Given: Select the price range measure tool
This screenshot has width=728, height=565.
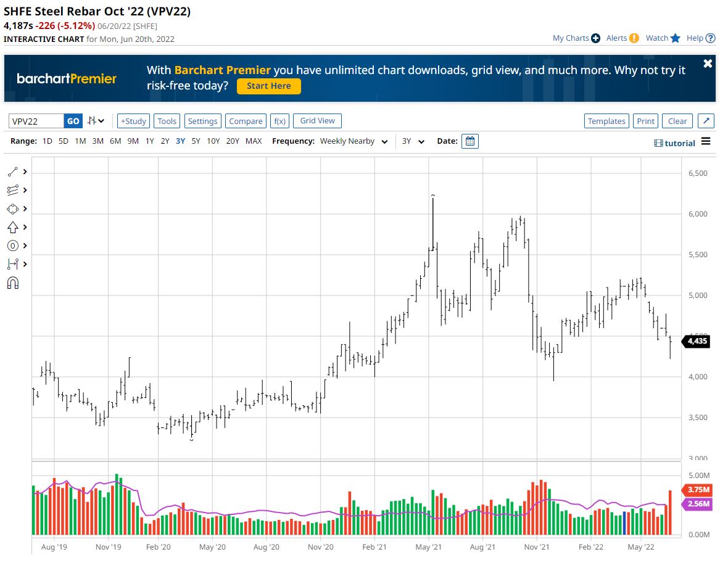Looking at the screenshot, I should [13, 264].
